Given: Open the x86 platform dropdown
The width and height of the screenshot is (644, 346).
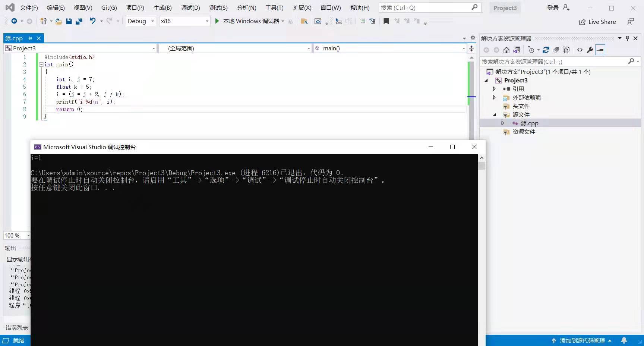Looking at the screenshot, I should coord(184,21).
